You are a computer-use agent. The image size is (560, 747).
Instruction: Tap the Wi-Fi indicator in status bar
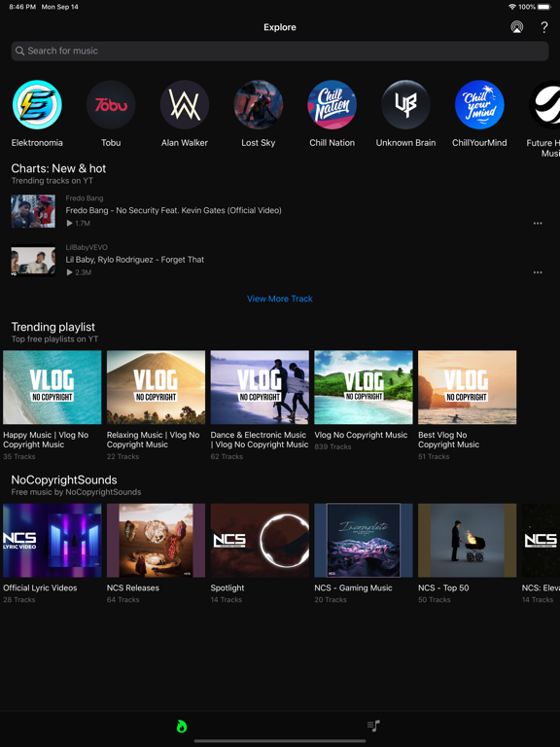click(512, 7)
